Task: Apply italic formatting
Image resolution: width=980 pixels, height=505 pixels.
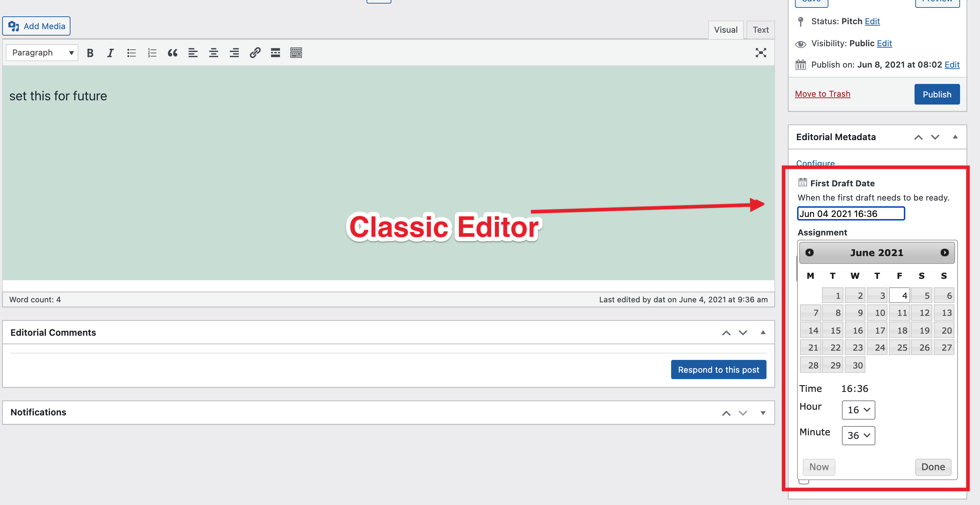Action: click(x=110, y=53)
